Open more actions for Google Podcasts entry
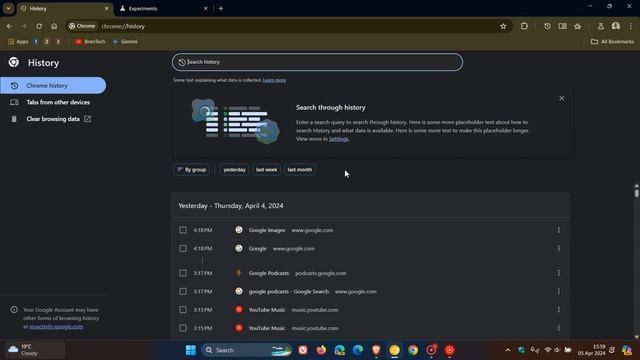The height and width of the screenshot is (360, 640). [558, 273]
